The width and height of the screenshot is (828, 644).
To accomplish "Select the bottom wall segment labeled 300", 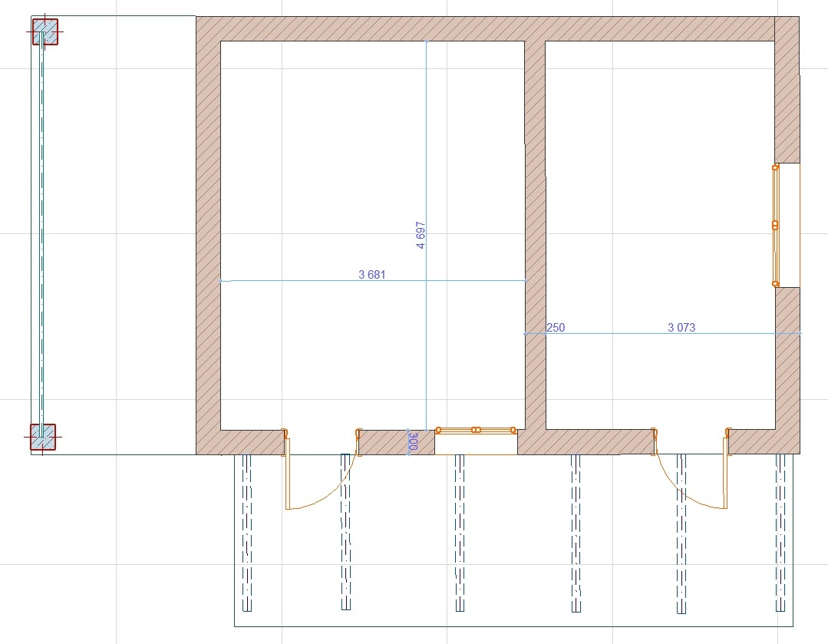I will click(396, 442).
